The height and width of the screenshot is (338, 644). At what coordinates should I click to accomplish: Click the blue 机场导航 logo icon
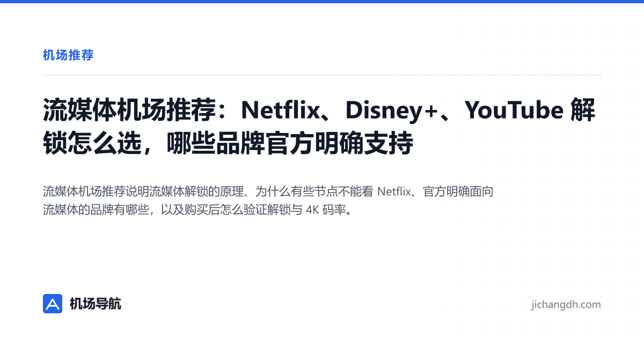[53, 304]
